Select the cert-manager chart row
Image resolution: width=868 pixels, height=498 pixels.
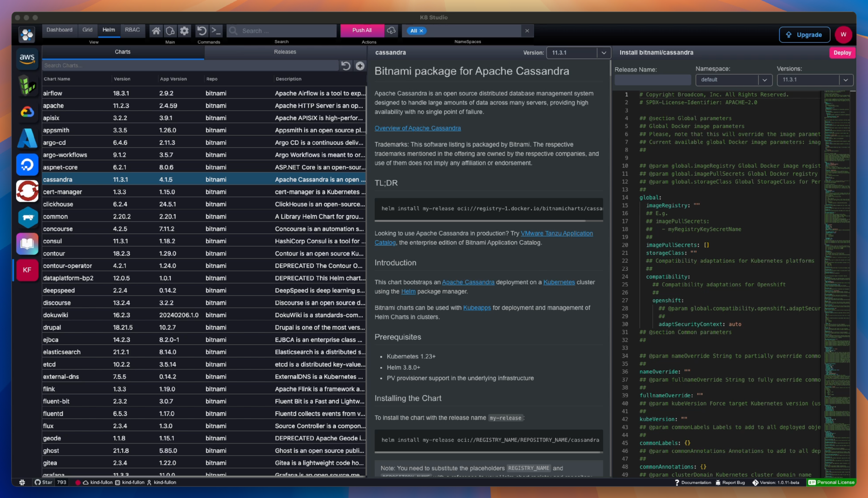pos(204,192)
